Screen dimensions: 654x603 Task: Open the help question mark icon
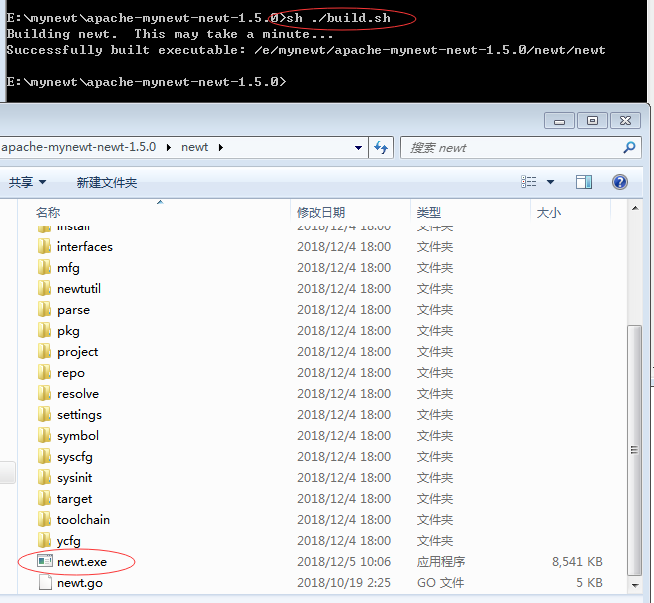[620, 182]
